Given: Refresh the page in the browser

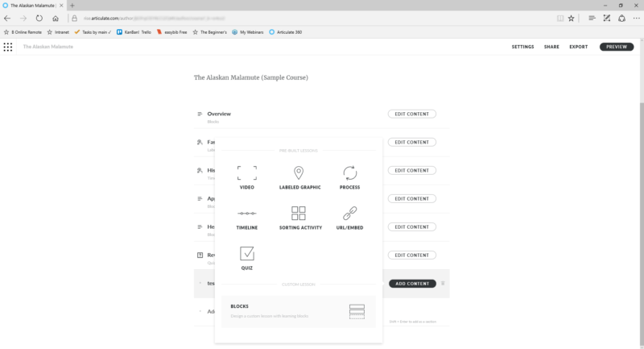Looking at the screenshot, I should coord(39,18).
